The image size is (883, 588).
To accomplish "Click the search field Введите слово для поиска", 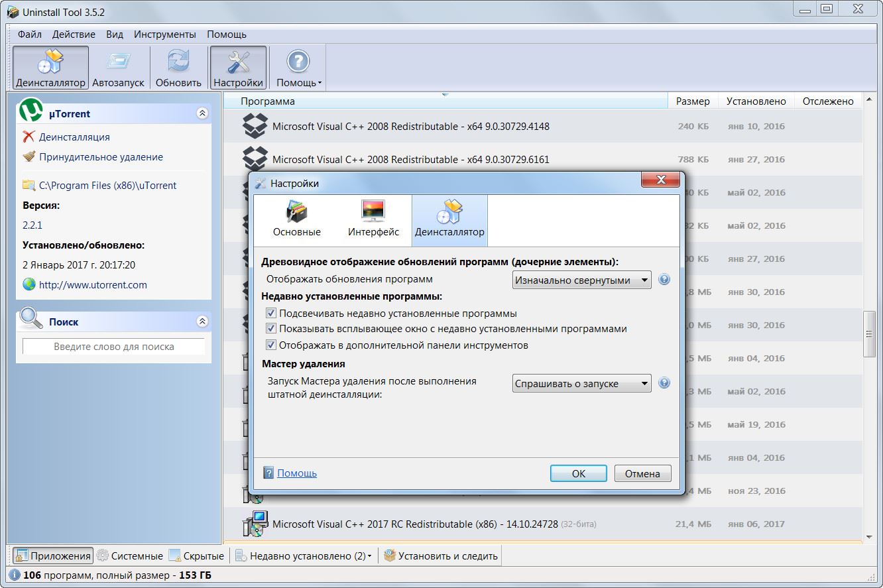I will tap(114, 347).
